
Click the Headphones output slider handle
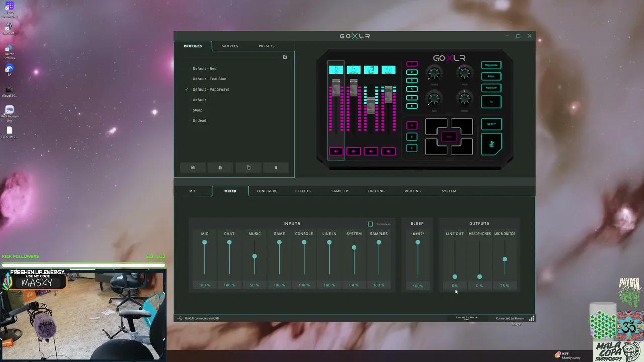coord(479,277)
